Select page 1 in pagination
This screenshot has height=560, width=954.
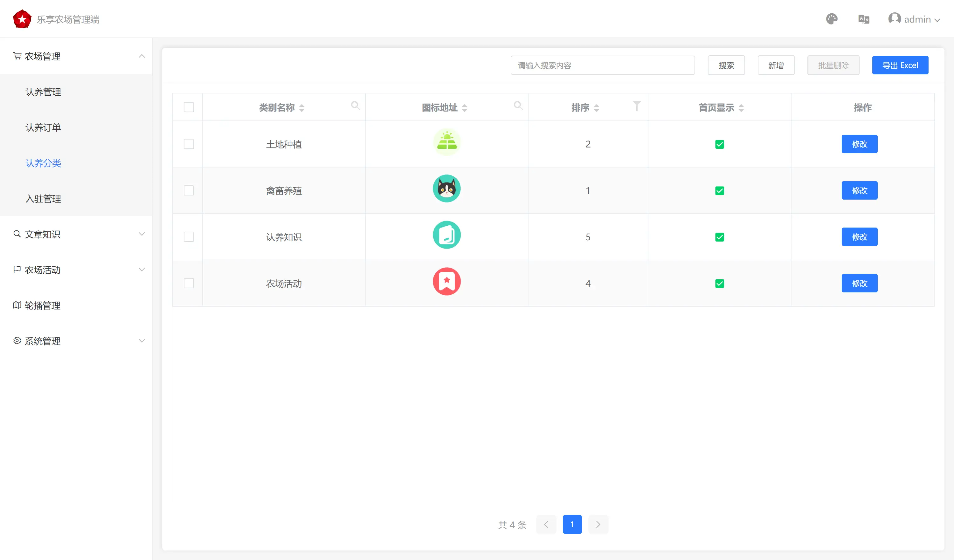pos(572,524)
